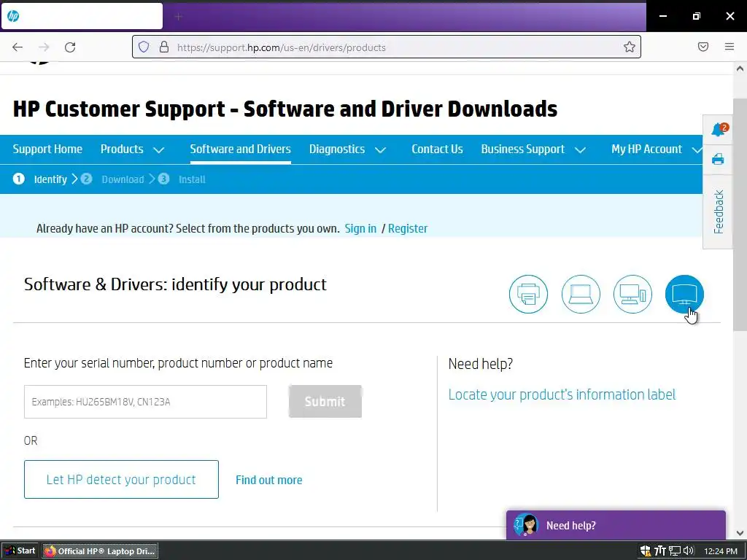Open Software and Drivers menu item
Viewport: 747px width, 560px height.
(x=241, y=149)
